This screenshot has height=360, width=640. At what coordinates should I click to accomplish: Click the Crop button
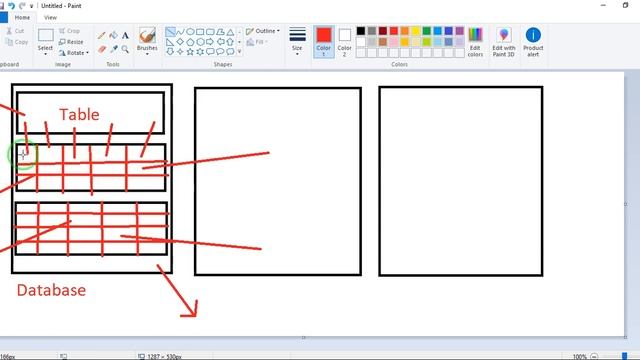(69, 31)
